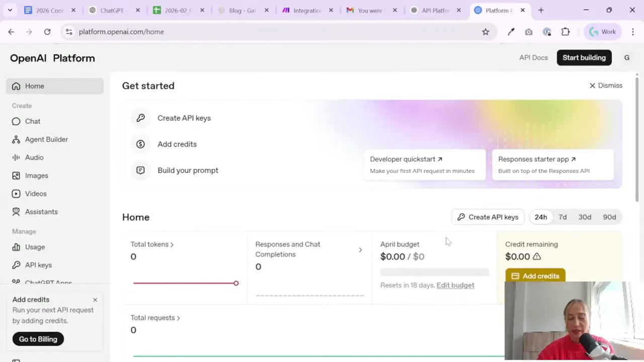
Task: Open a new browser tab
Action: (x=541, y=10)
